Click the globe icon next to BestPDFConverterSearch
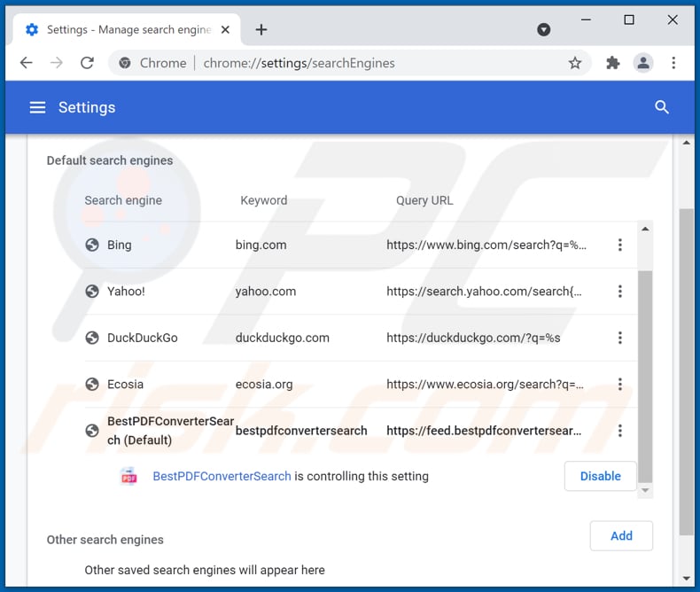Screen dimensions: 700x592 pos(92,431)
